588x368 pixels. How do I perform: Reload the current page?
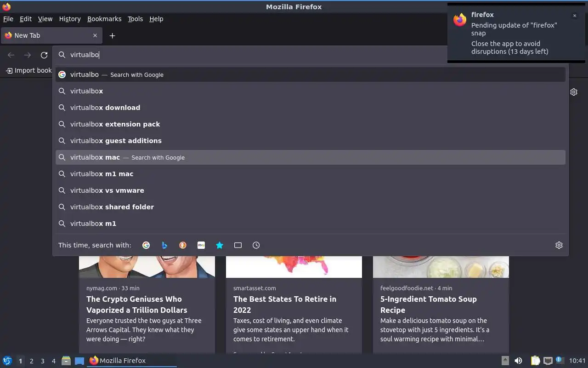(44, 55)
